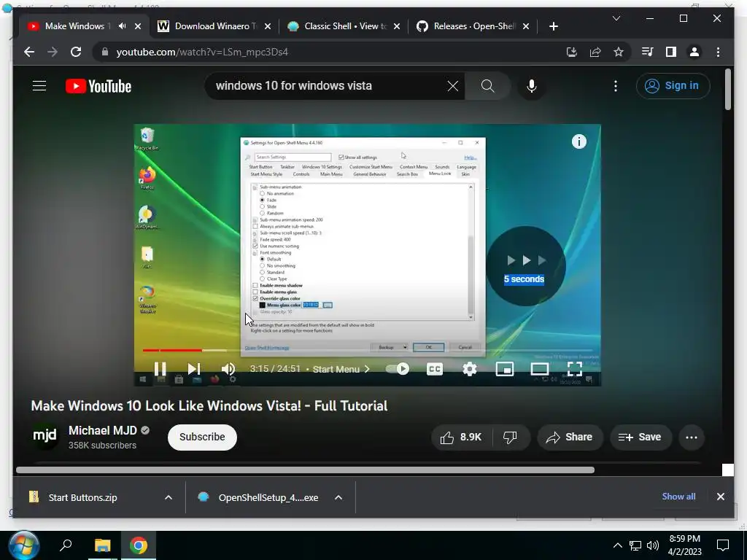This screenshot has height=560, width=747.
Task: Start voice search with microphone
Action: pos(532,86)
